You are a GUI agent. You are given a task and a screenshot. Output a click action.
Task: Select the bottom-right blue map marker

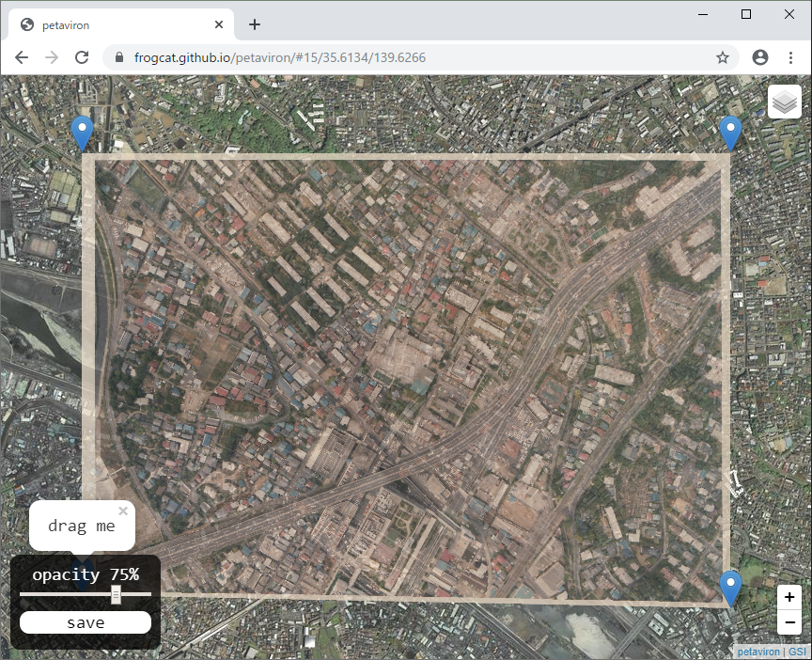coord(730,588)
